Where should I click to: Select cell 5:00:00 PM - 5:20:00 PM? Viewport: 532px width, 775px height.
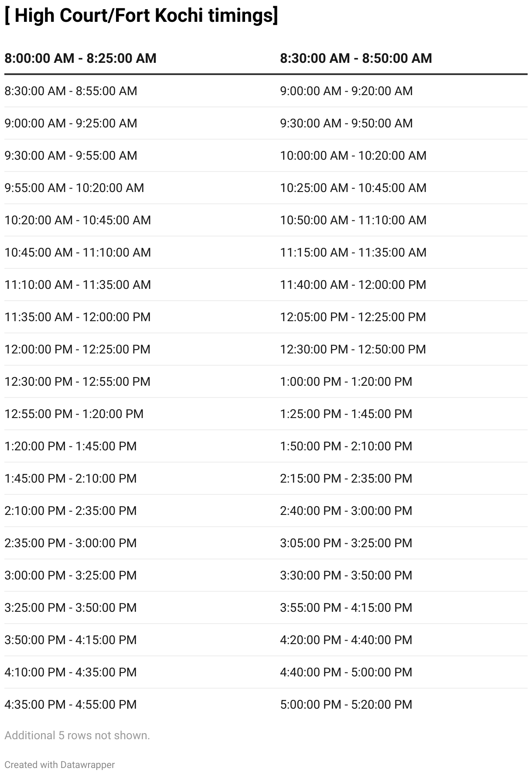coord(346,704)
